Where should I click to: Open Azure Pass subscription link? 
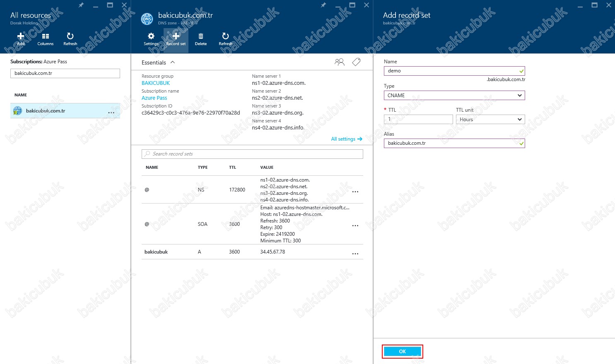pos(154,98)
